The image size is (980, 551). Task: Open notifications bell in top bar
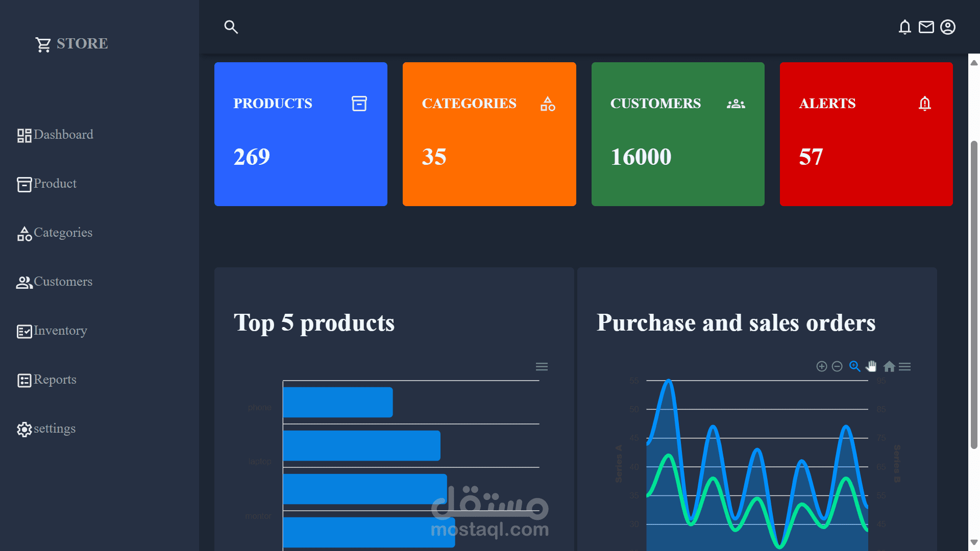905,27
